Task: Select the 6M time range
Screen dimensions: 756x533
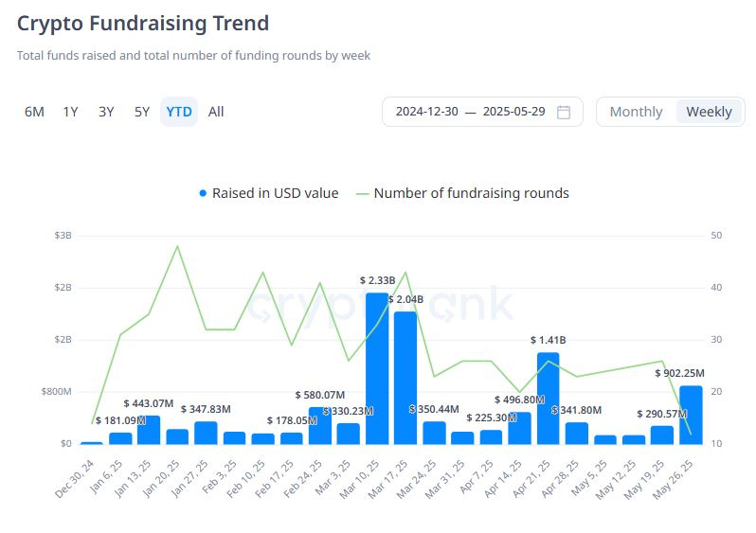Action: pos(34,112)
